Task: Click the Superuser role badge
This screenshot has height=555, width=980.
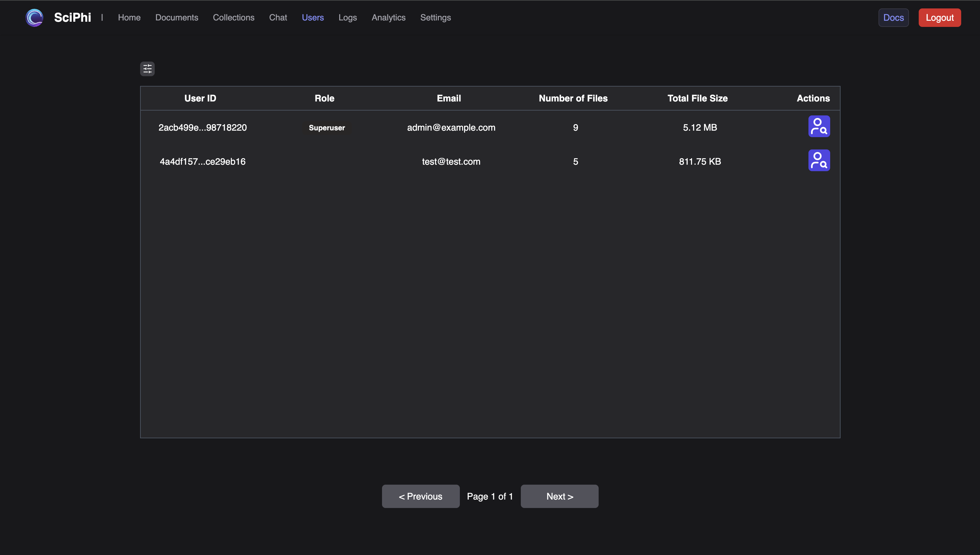Action: click(327, 128)
